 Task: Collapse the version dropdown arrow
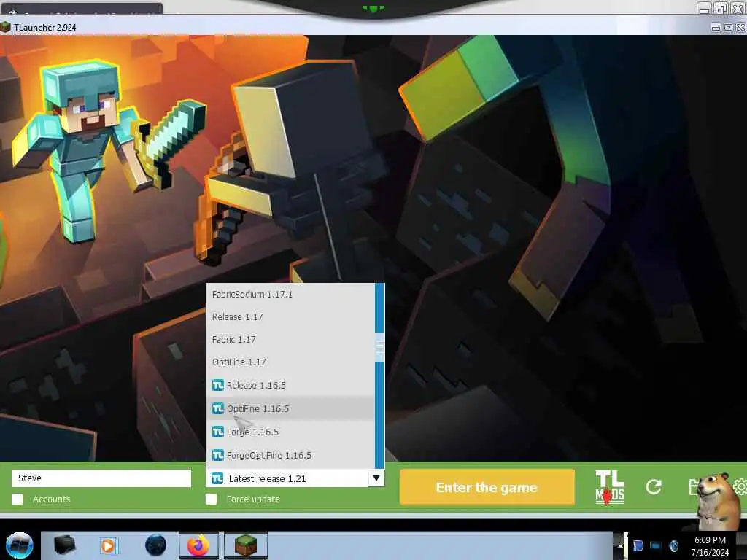[376, 478]
